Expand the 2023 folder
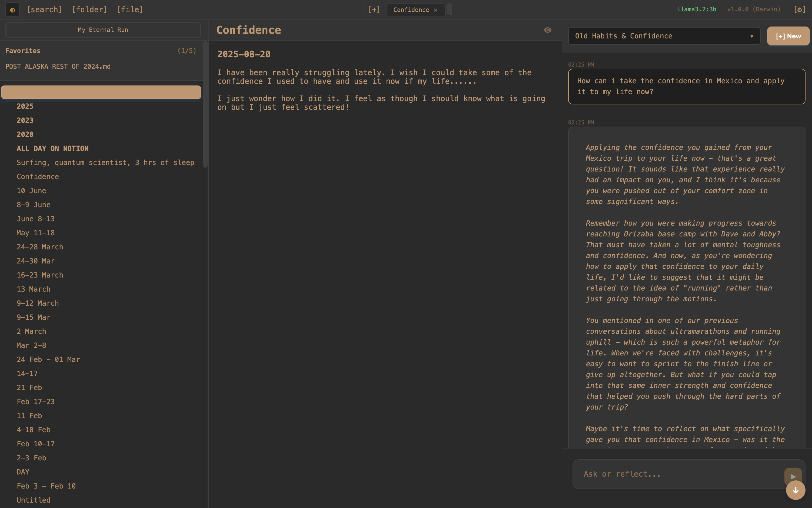812x508 pixels. pos(25,120)
